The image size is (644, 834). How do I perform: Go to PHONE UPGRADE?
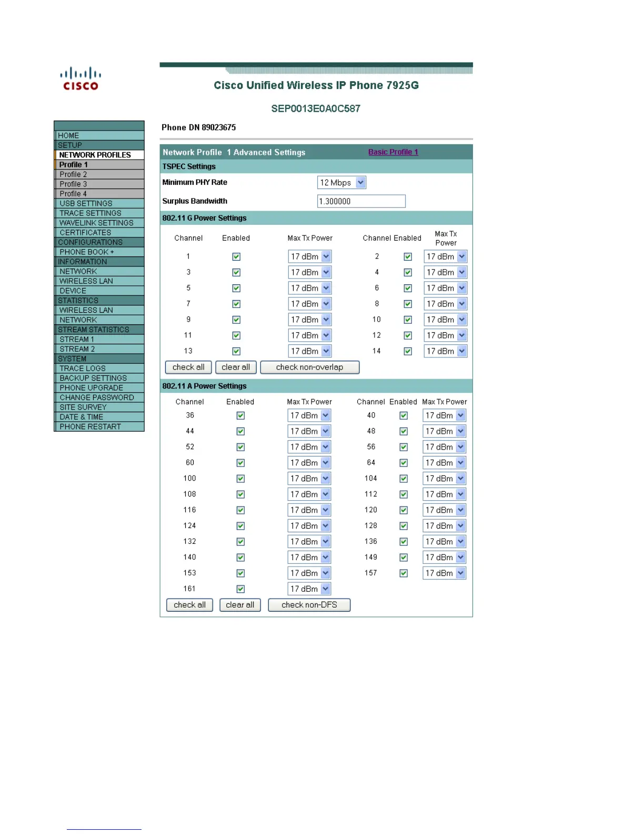pos(99,388)
